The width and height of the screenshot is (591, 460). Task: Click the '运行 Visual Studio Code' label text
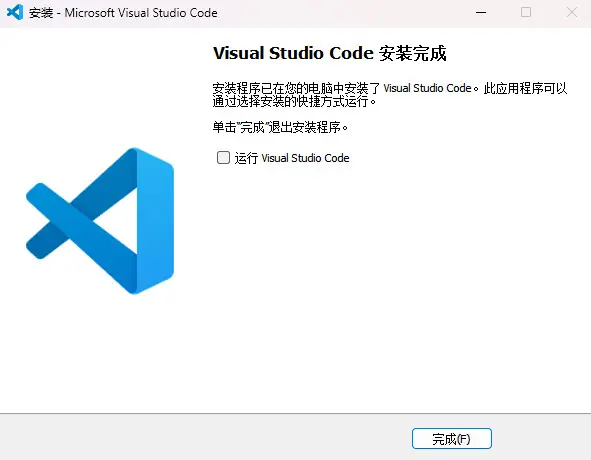tap(292, 158)
